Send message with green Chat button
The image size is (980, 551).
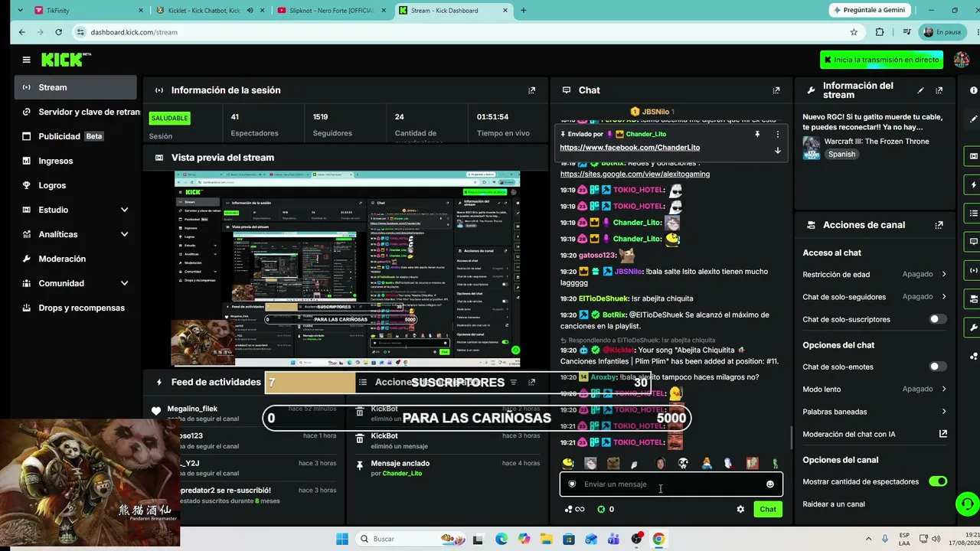click(768, 509)
